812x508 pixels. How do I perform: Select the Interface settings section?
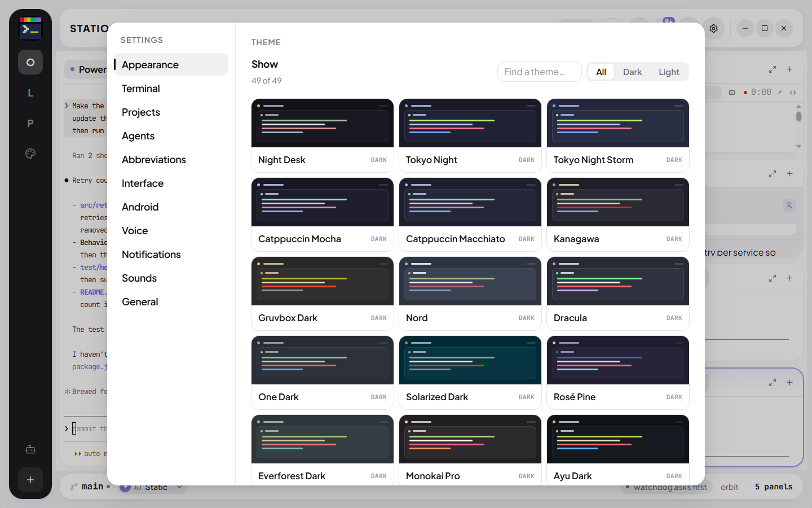coord(171,183)
